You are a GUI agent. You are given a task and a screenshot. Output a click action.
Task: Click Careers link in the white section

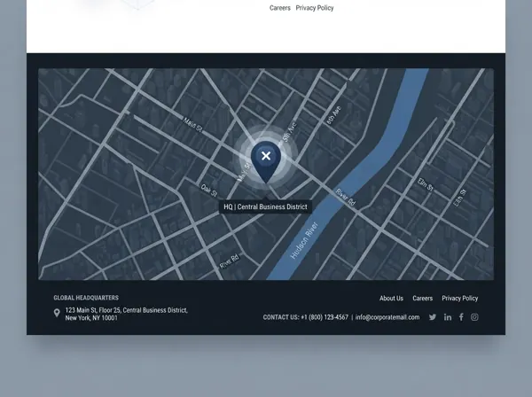tap(280, 8)
